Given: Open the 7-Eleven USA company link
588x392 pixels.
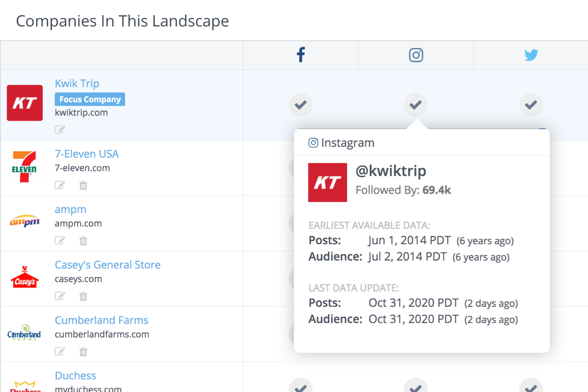Looking at the screenshot, I should (87, 154).
